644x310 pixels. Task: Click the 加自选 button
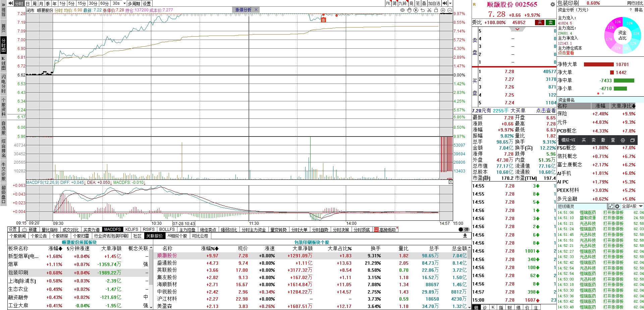click(x=434, y=3)
